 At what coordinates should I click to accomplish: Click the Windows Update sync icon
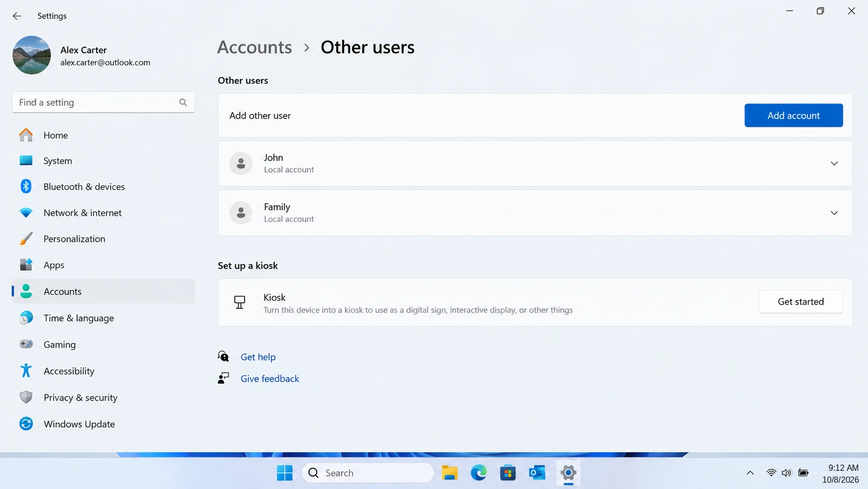point(26,424)
